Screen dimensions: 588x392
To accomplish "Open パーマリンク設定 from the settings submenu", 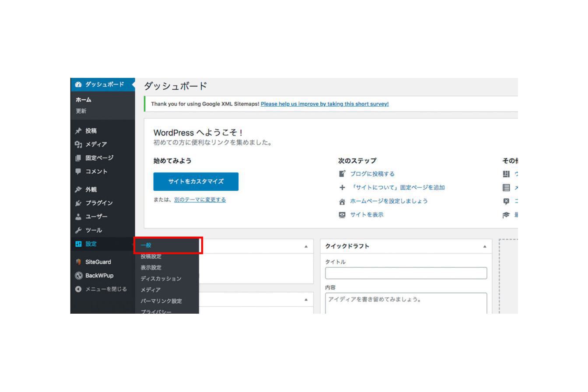I will (161, 301).
